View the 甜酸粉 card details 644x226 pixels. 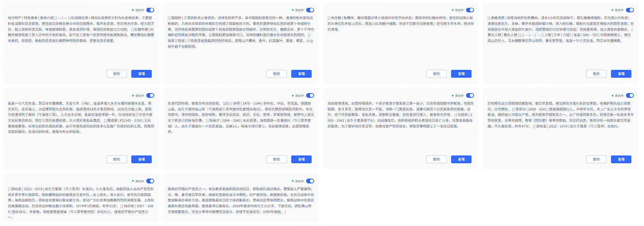(x=301, y=74)
